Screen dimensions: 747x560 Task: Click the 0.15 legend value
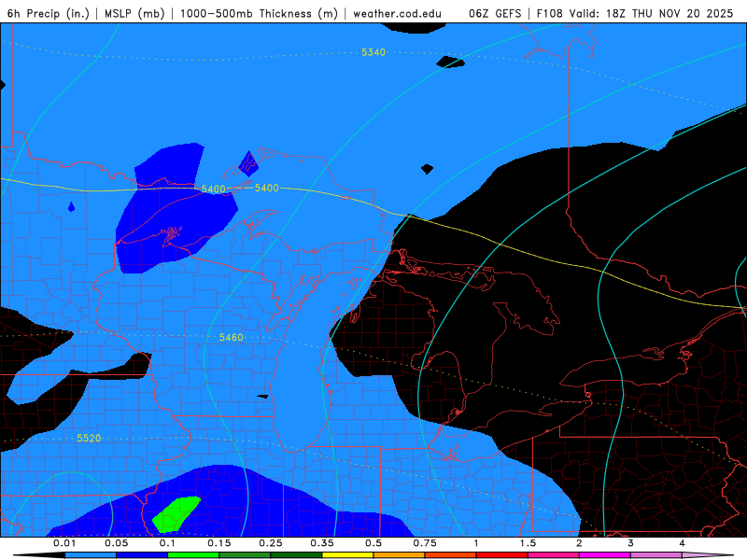pyautogui.click(x=219, y=543)
